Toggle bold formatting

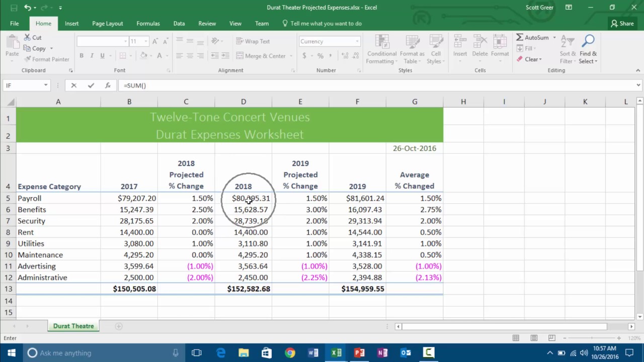(x=81, y=56)
